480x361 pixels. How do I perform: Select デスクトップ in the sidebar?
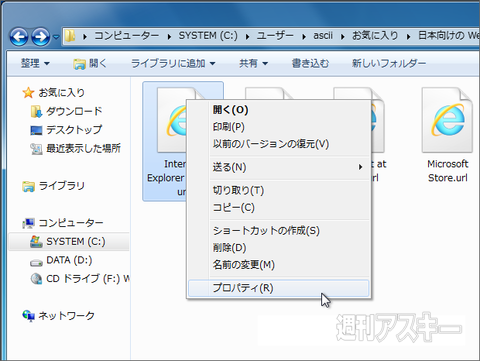point(74,130)
